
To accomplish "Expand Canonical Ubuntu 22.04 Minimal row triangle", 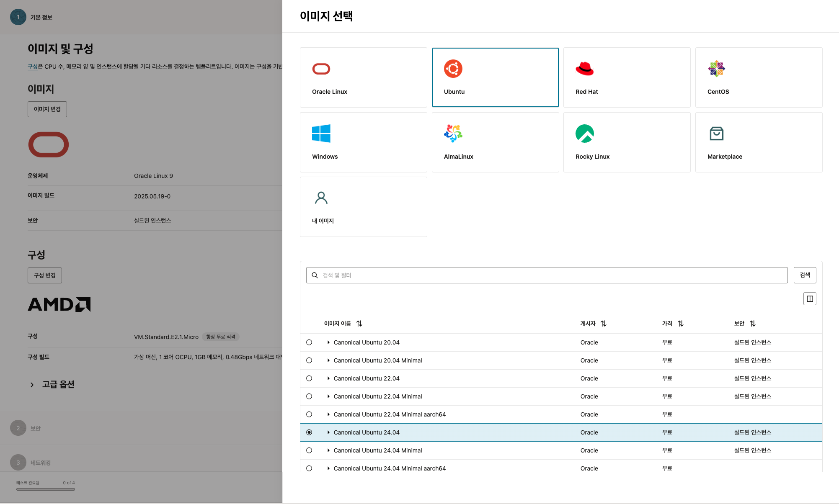I will pyautogui.click(x=328, y=396).
